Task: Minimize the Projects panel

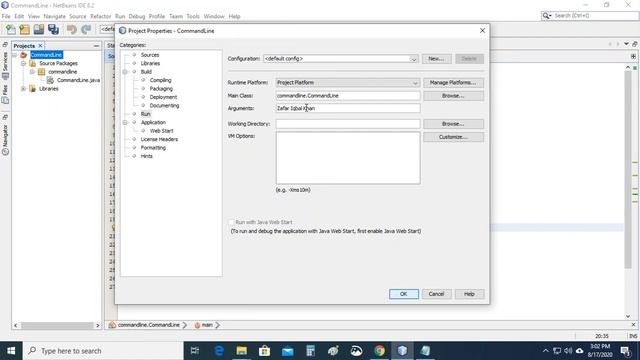Action: click(x=96, y=46)
